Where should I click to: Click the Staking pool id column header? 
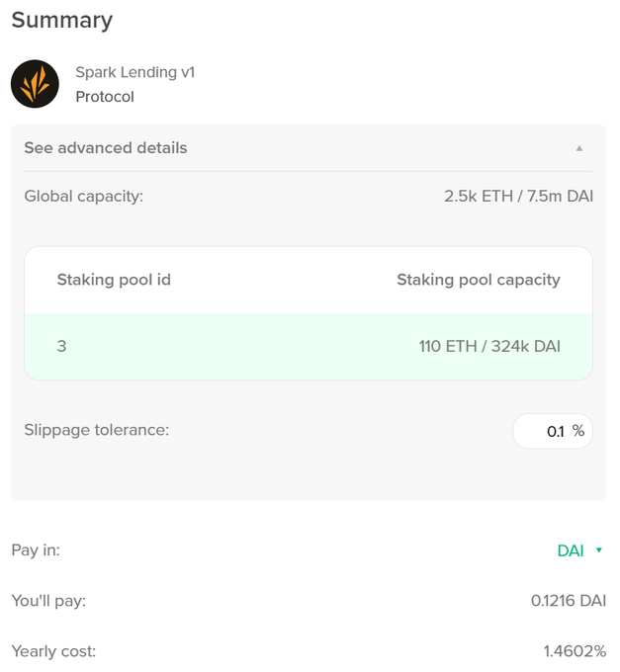[x=114, y=280]
